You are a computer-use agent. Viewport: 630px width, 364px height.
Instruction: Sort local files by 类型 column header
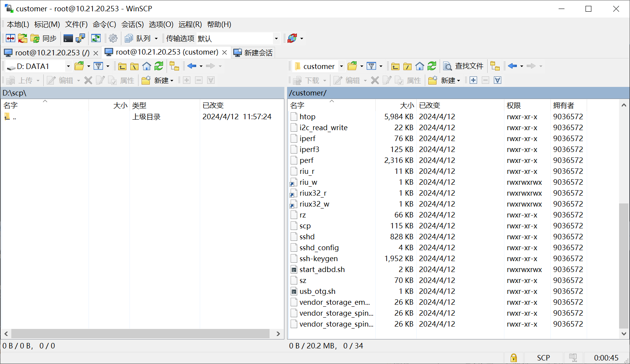click(x=165, y=105)
